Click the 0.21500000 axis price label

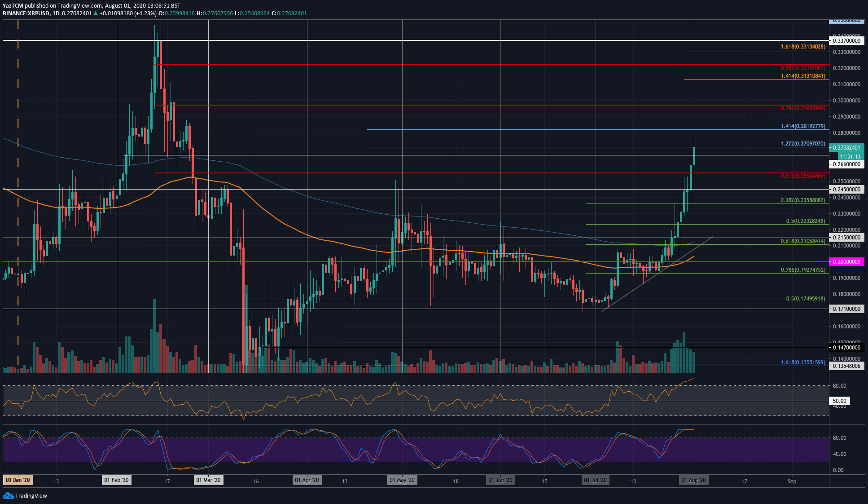846,237
